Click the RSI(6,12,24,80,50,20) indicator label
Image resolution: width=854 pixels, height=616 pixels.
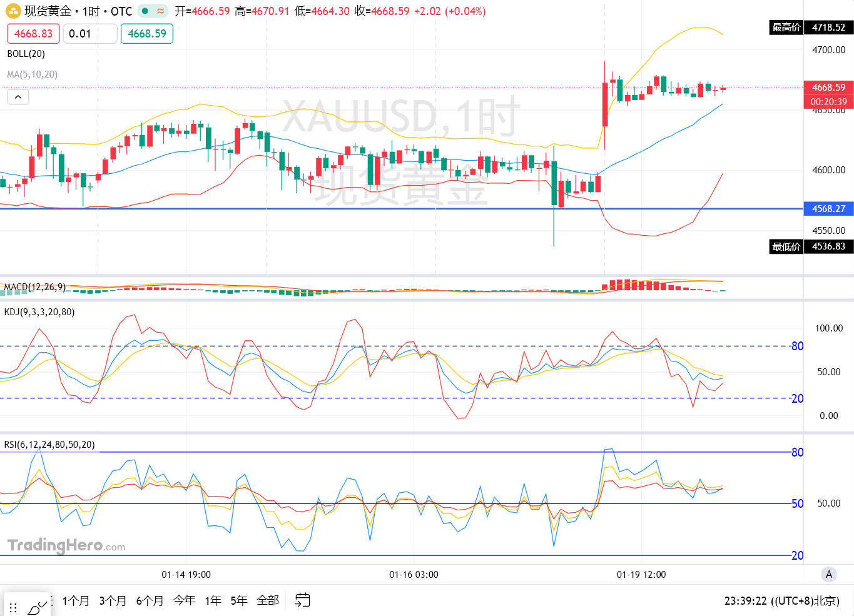click(x=49, y=445)
